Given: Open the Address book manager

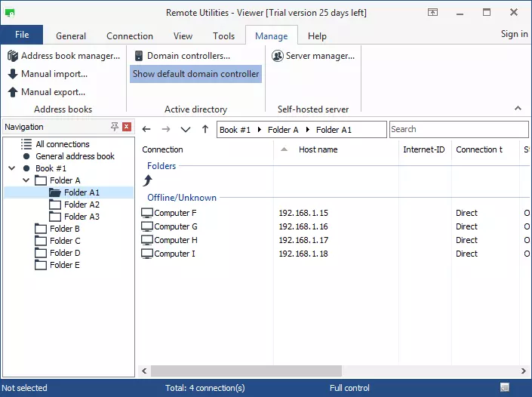Looking at the screenshot, I should 63,56.
